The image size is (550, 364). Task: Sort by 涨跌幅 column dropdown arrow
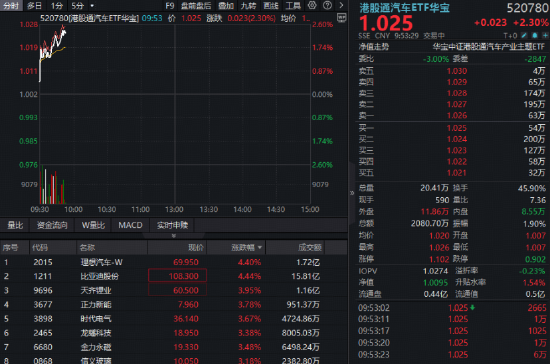pyautogui.click(x=260, y=248)
